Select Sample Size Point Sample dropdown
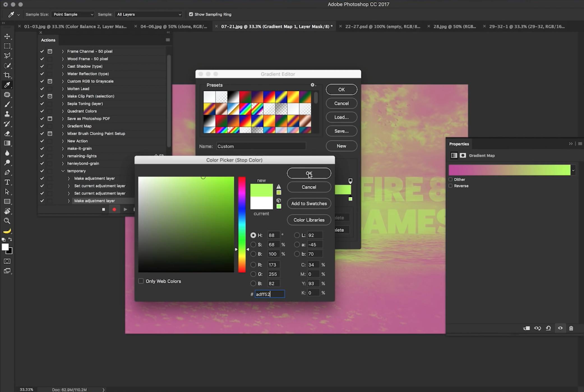Image resolution: width=584 pixels, height=392 pixels. [71, 15]
